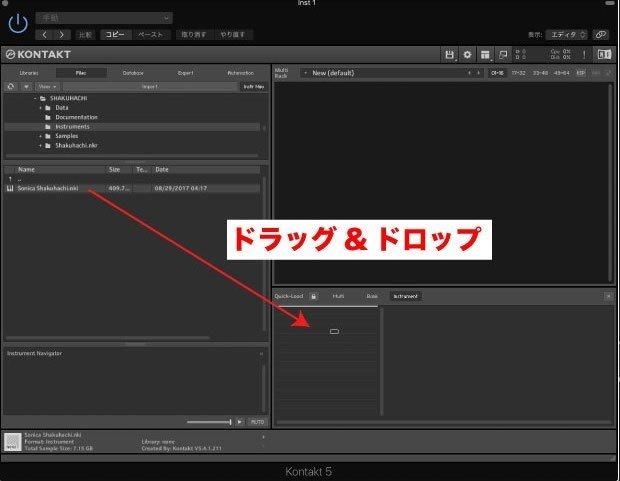
Task: Switch to the Automation browser tab
Action: [x=240, y=73]
